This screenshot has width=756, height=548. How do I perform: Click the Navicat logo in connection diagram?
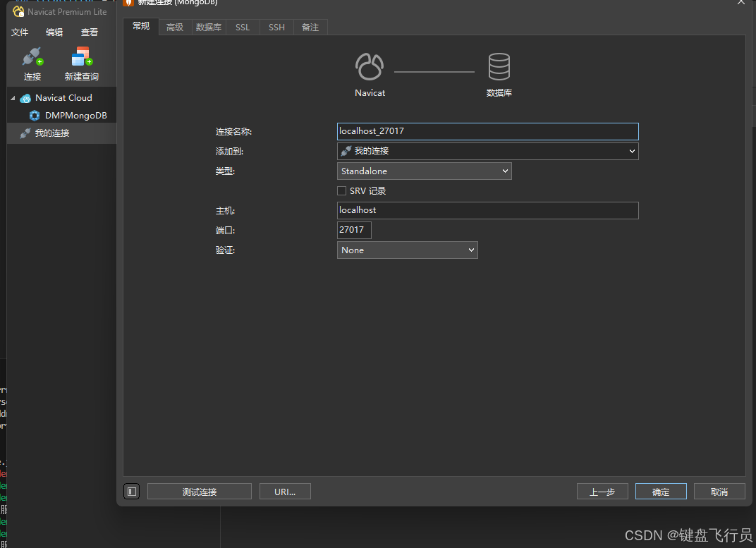point(370,66)
